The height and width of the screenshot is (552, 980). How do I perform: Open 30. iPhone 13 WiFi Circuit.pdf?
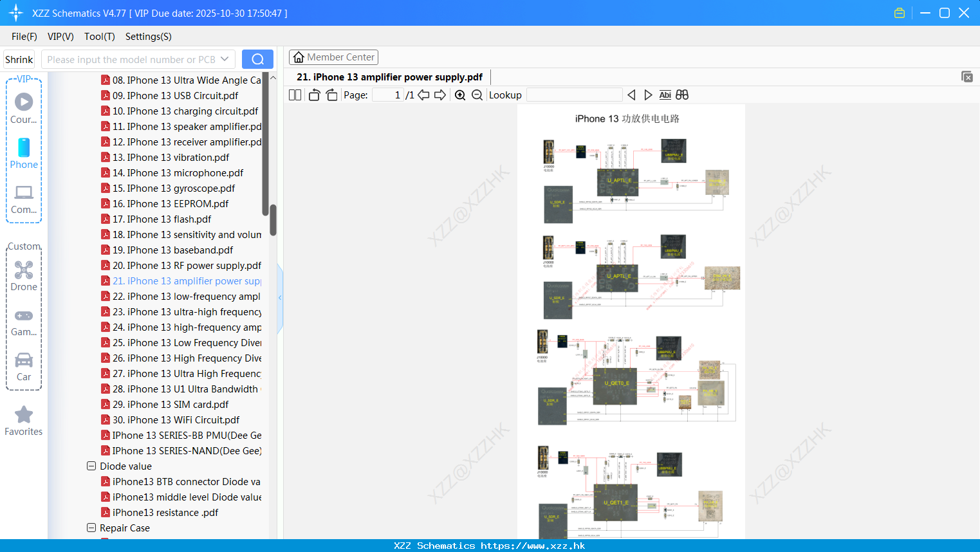coord(170,419)
